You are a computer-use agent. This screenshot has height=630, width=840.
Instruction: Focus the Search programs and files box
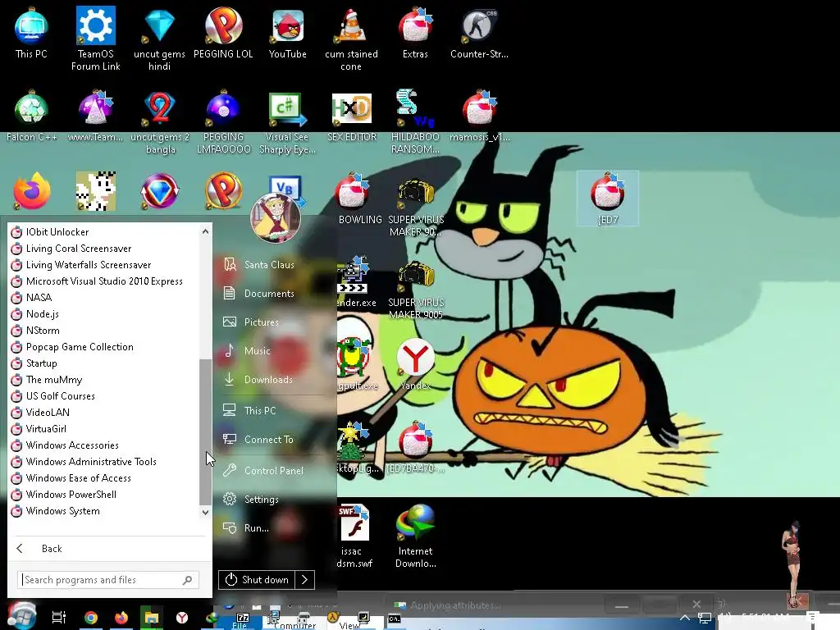point(109,580)
